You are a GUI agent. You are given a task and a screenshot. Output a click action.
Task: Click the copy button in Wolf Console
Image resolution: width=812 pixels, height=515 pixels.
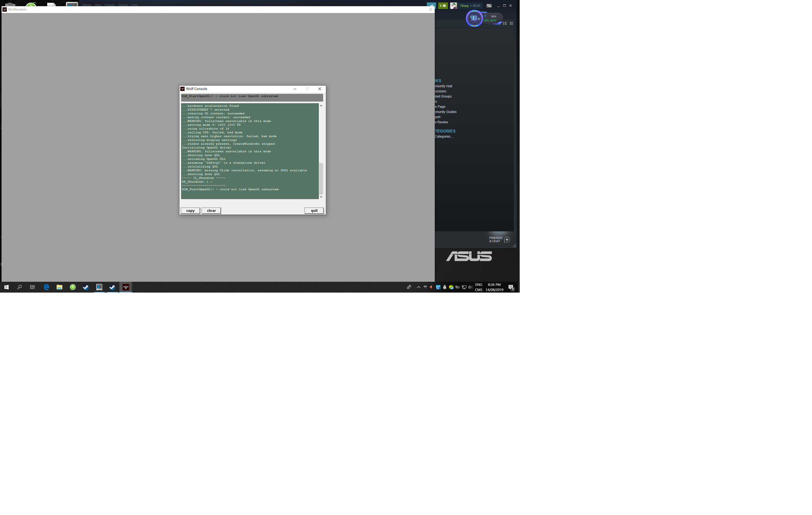[190, 210]
